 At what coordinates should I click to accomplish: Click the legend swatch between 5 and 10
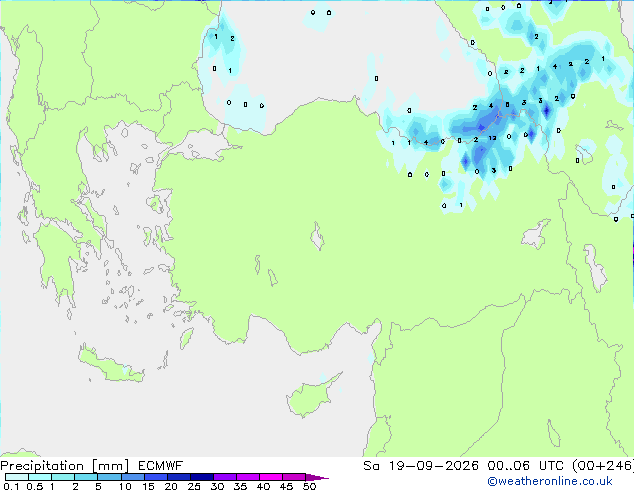tap(110, 477)
